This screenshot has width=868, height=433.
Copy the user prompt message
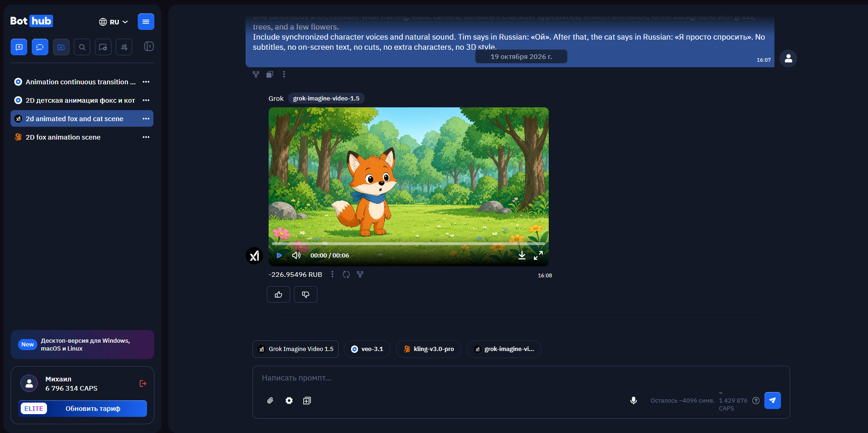pyautogui.click(x=270, y=74)
